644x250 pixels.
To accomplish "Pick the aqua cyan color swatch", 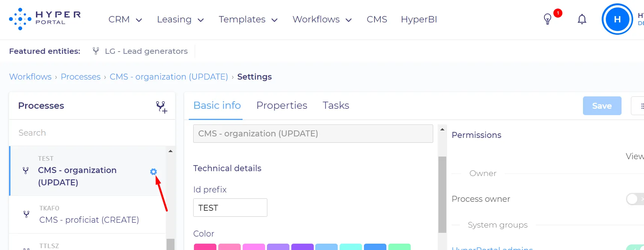I will click(x=351, y=247).
